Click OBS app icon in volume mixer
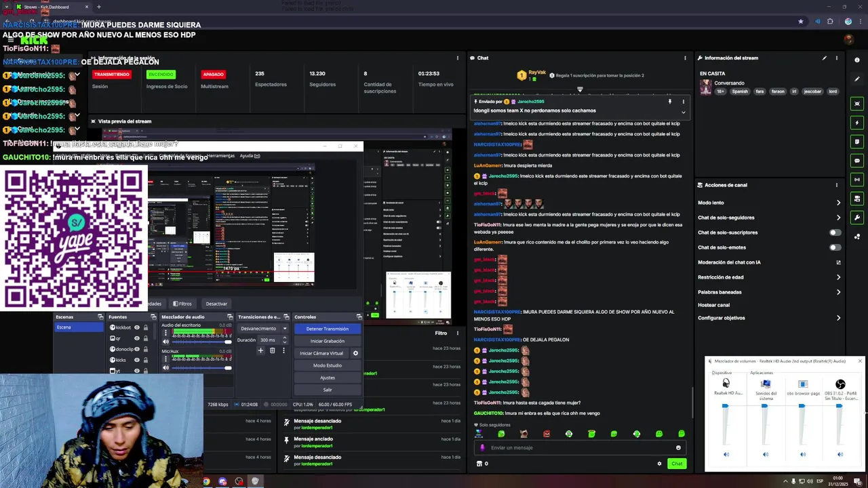 coord(840,384)
